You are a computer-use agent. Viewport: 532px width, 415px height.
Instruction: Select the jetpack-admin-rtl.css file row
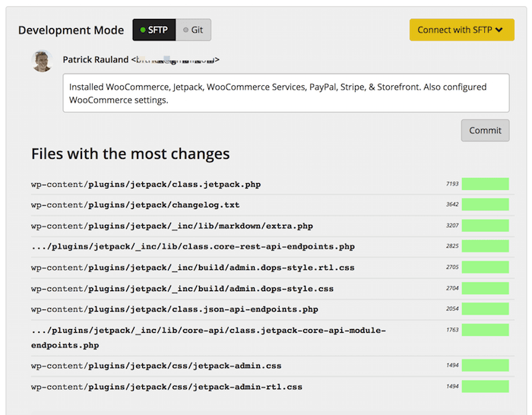[273, 387]
